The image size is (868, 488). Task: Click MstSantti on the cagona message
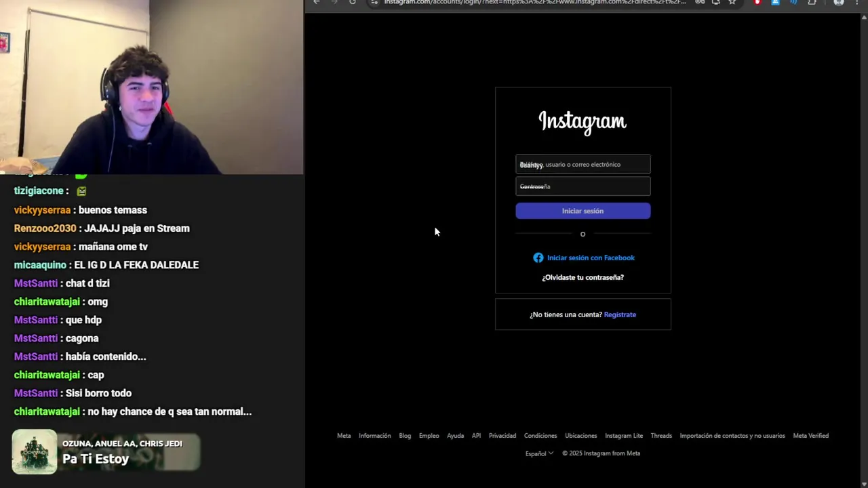pyautogui.click(x=36, y=338)
